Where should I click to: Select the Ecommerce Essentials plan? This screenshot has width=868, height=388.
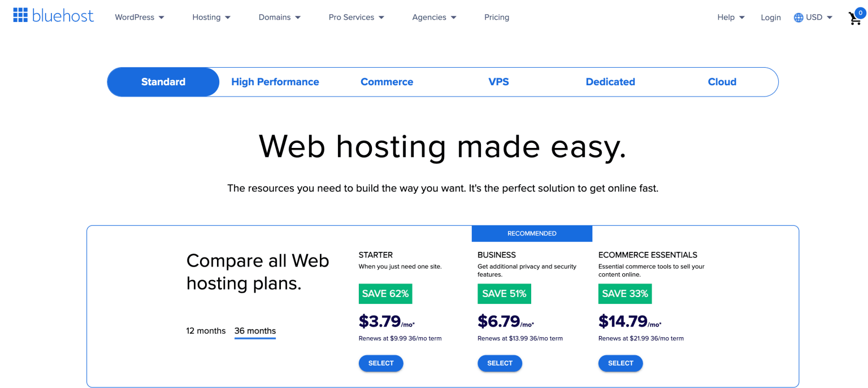point(620,363)
